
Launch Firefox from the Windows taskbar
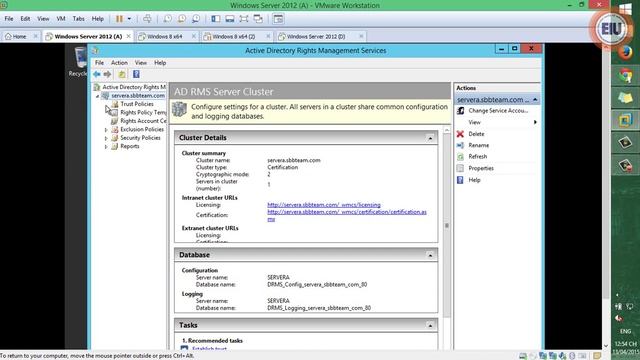(x=625, y=53)
